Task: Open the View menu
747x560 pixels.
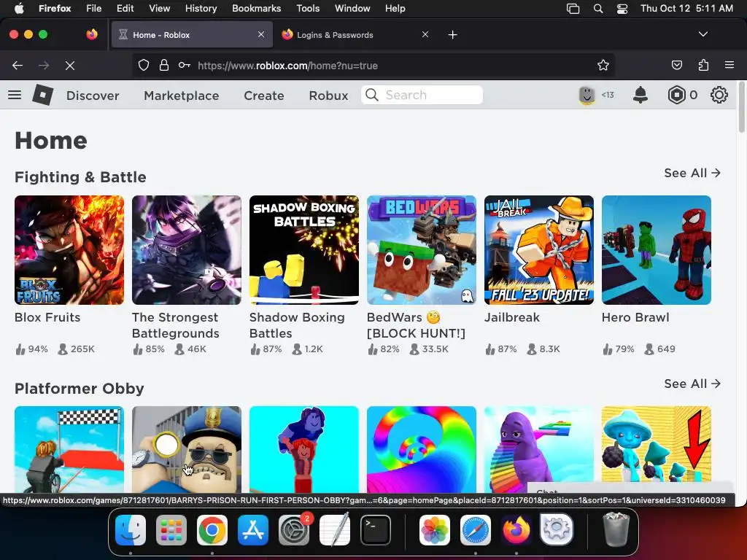Action: coord(159,8)
